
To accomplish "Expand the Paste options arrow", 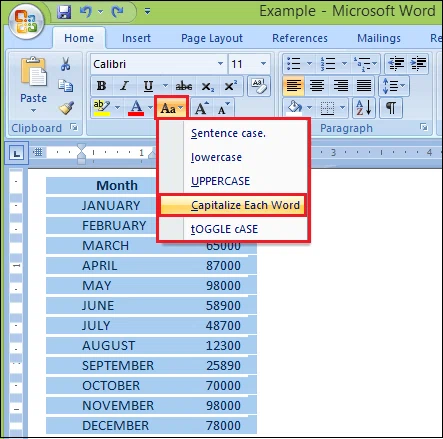I will click(x=33, y=110).
